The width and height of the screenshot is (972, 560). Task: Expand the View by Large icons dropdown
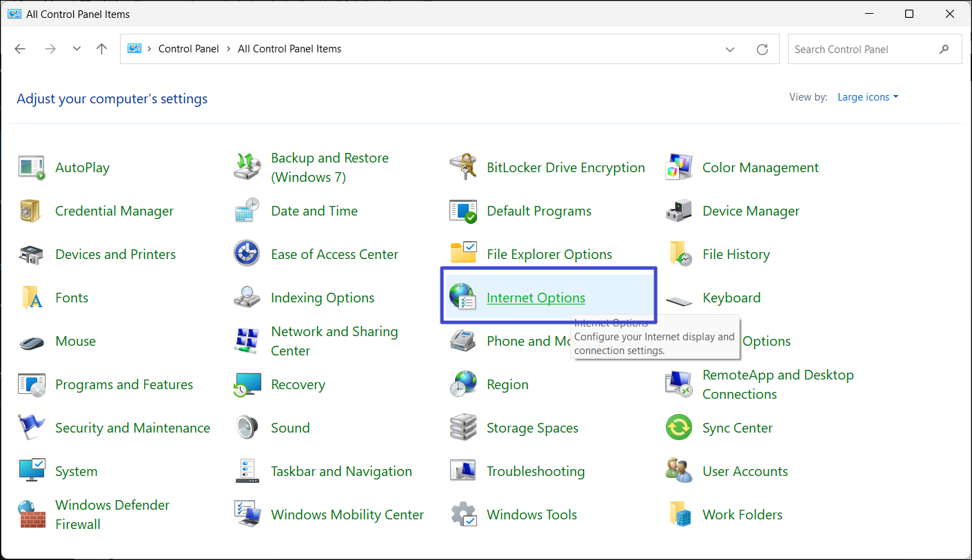[x=868, y=97]
